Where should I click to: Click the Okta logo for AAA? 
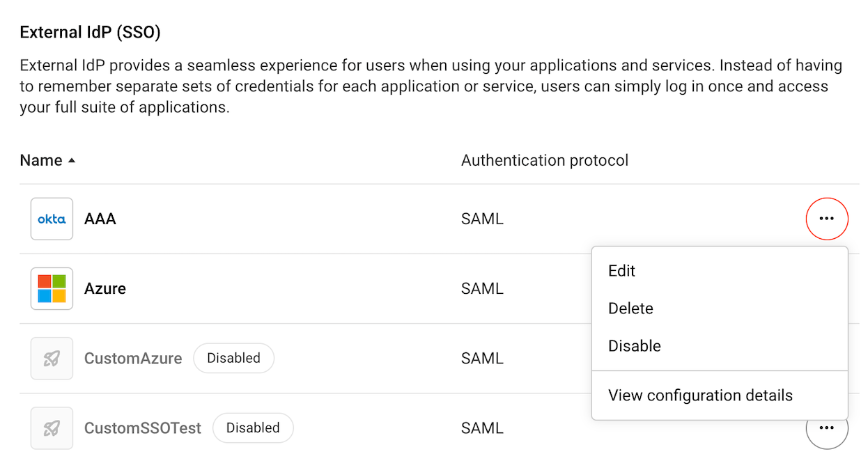pyautogui.click(x=52, y=219)
